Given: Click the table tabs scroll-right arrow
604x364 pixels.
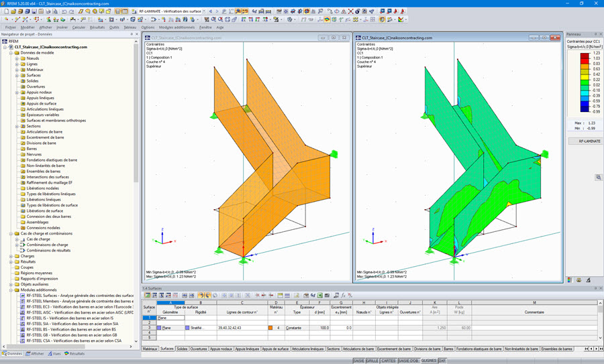Looking at the screenshot, I should coord(597,349).
